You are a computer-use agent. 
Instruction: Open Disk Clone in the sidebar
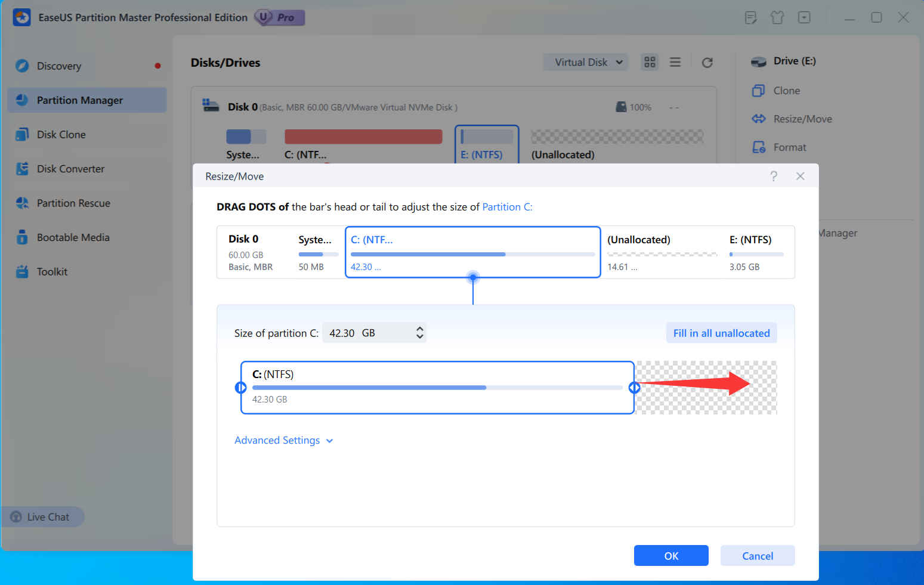point(87,135)
